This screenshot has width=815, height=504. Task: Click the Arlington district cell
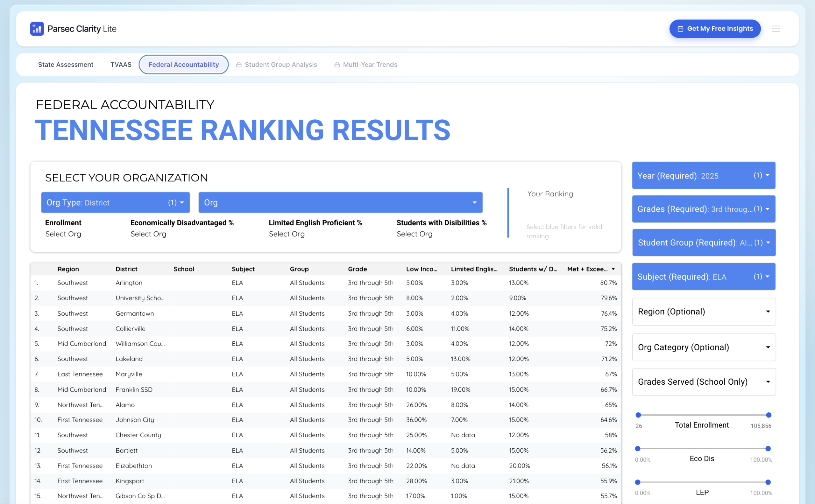tap(129, 283)
